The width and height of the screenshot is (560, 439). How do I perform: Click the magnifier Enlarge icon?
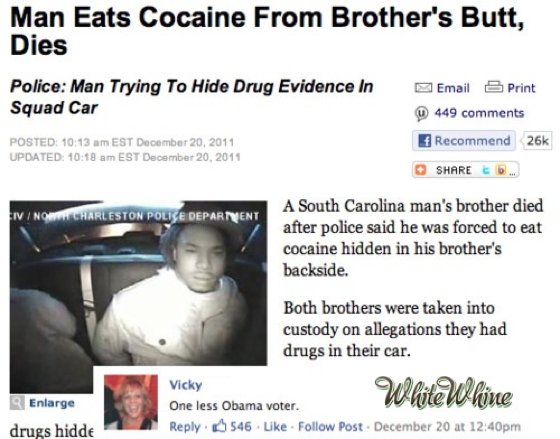coord(17,403)
